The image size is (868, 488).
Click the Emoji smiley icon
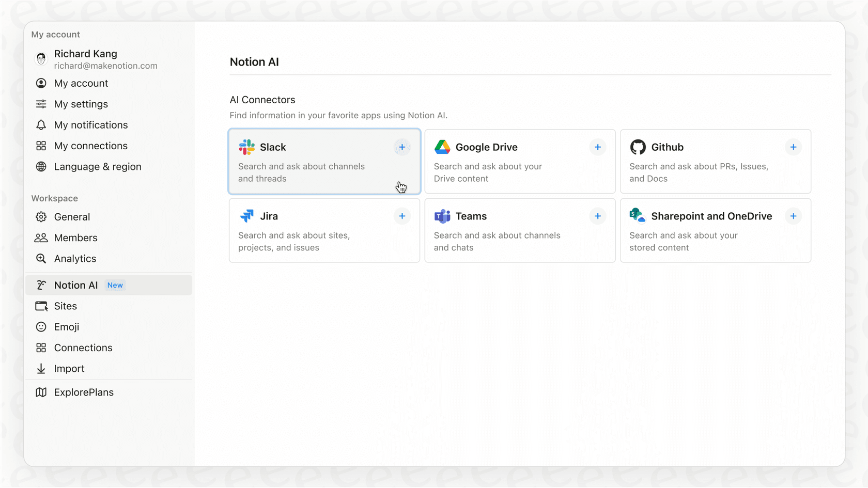coord(41,326)
